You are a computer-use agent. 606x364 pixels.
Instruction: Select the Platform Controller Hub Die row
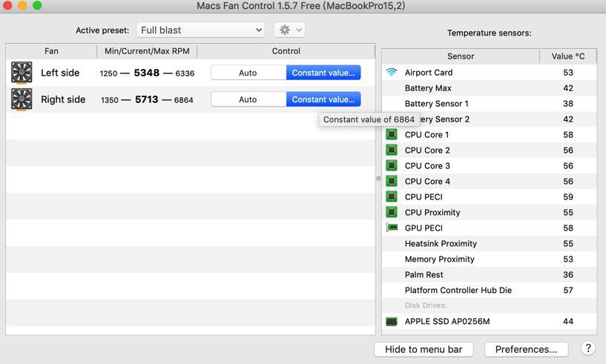point(490,290)
